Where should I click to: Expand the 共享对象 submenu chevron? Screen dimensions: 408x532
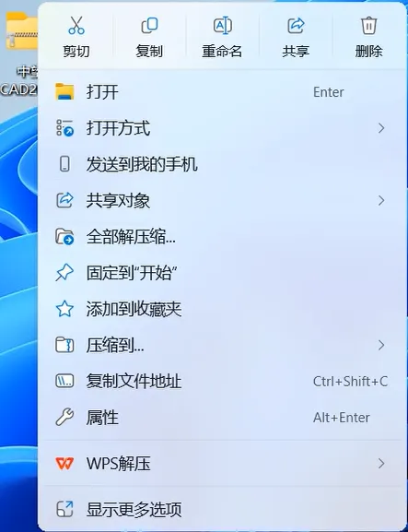pos(381,200)
